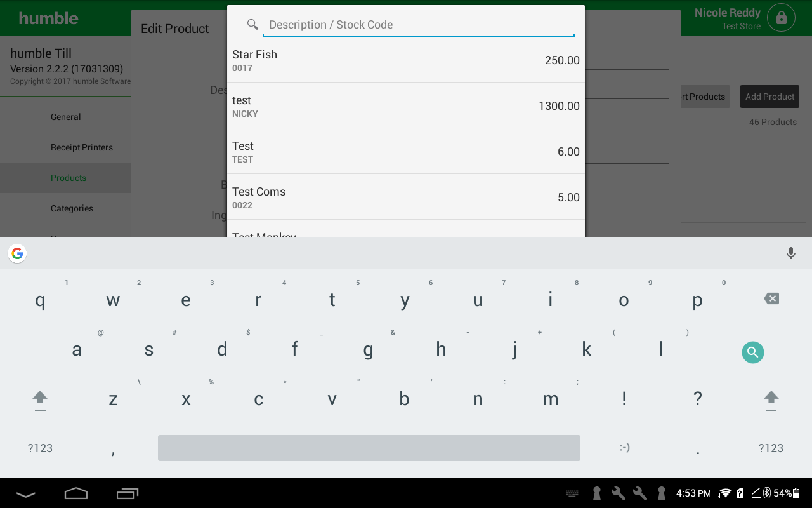The height and width of the screenshot is (508, 812).
Task: Select the Test Coms product row
Action: point(406,197)
